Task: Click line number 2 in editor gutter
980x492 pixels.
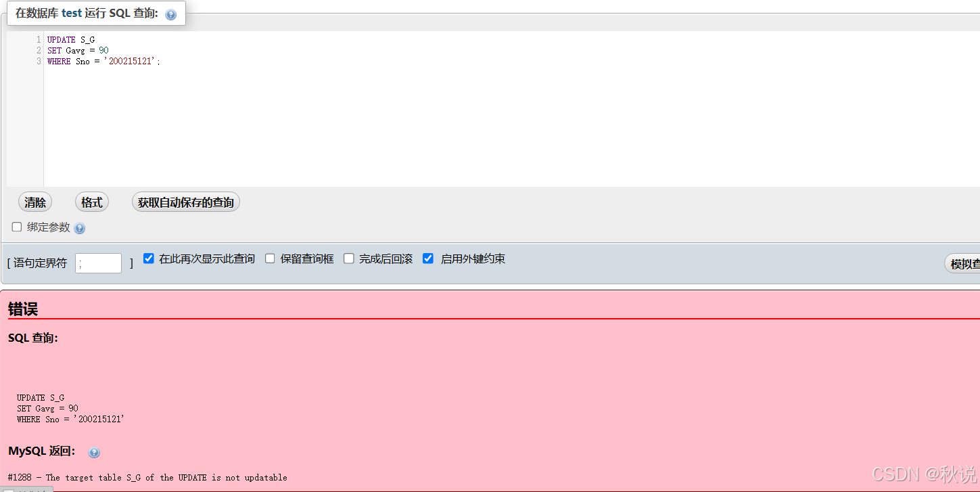Action: pos(39,51)
